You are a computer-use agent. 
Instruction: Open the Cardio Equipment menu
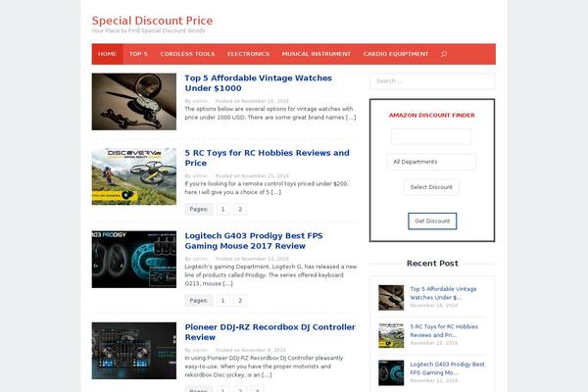(396, 54)
